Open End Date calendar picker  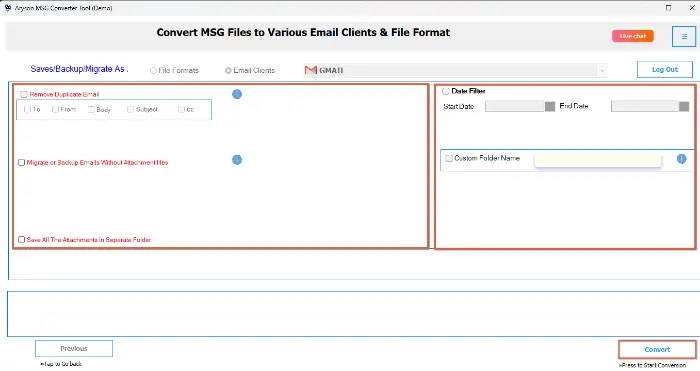click(x=683, y=106)
